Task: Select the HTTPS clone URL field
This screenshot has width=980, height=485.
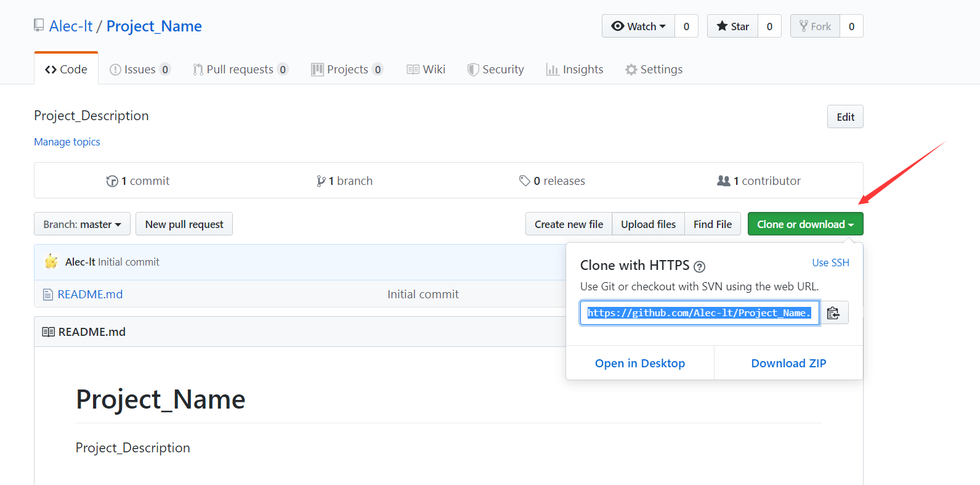Action: (x=700, y=313)
